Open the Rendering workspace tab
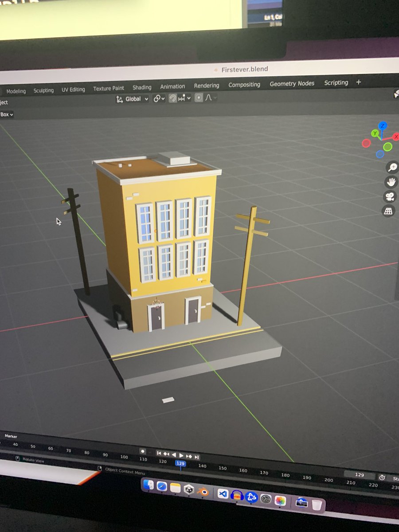 pyautogui.click(x=207, y=86)
